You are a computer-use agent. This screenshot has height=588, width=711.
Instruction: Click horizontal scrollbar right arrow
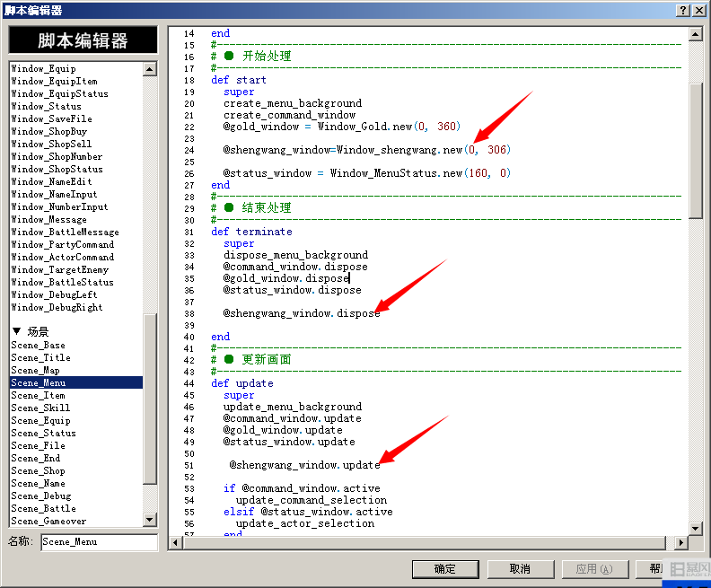pyautogui.click(x=681, y=542)
